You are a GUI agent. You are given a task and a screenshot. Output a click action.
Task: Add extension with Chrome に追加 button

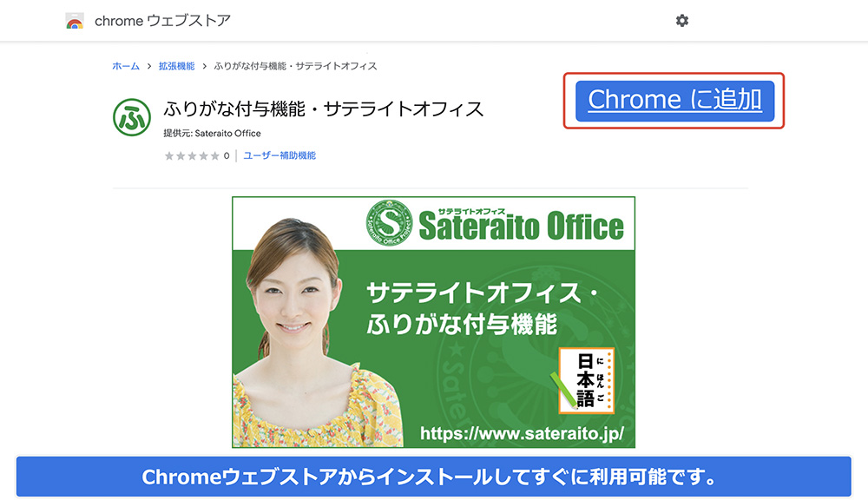674,101
